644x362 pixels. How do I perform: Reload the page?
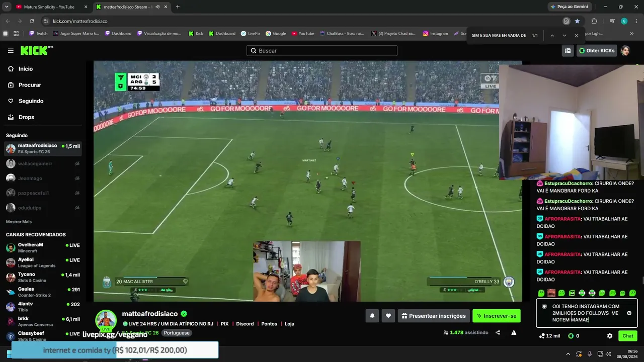(32, 21)
